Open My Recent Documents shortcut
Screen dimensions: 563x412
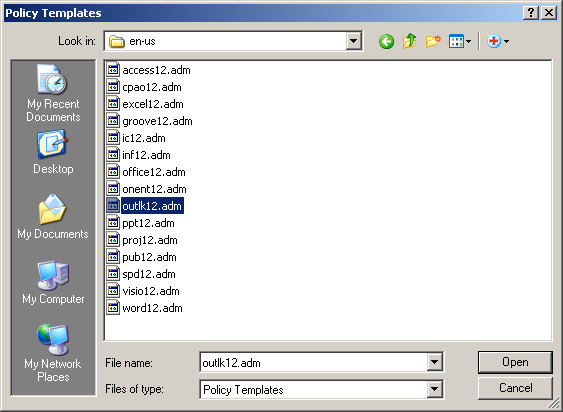coord(53,93)
